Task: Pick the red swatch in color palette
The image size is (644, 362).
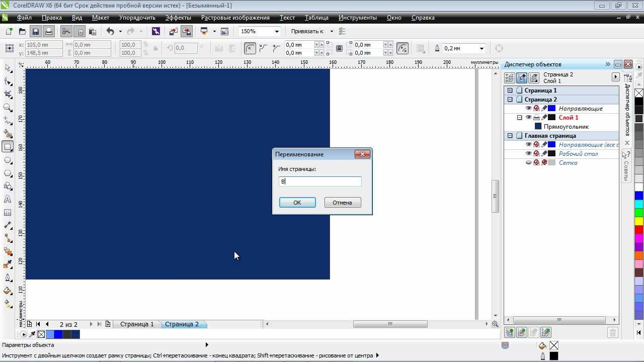Action: coord(639,230)
